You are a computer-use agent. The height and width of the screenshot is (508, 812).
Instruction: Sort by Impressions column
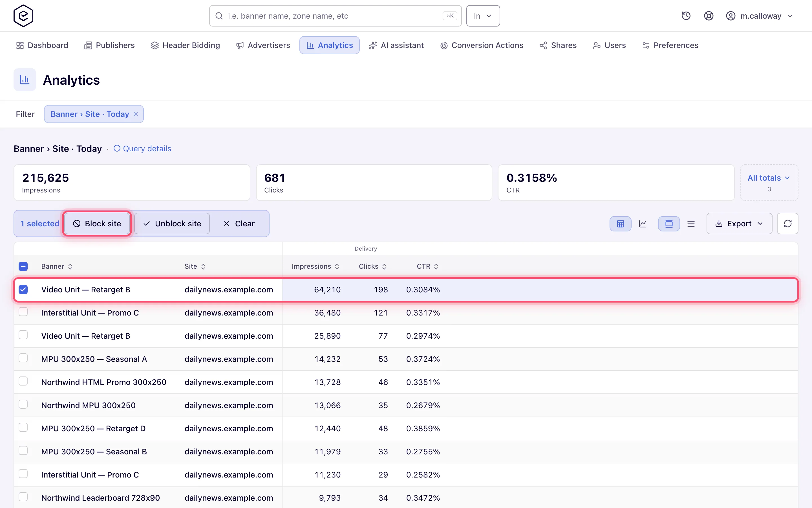[x=315, y=266]
